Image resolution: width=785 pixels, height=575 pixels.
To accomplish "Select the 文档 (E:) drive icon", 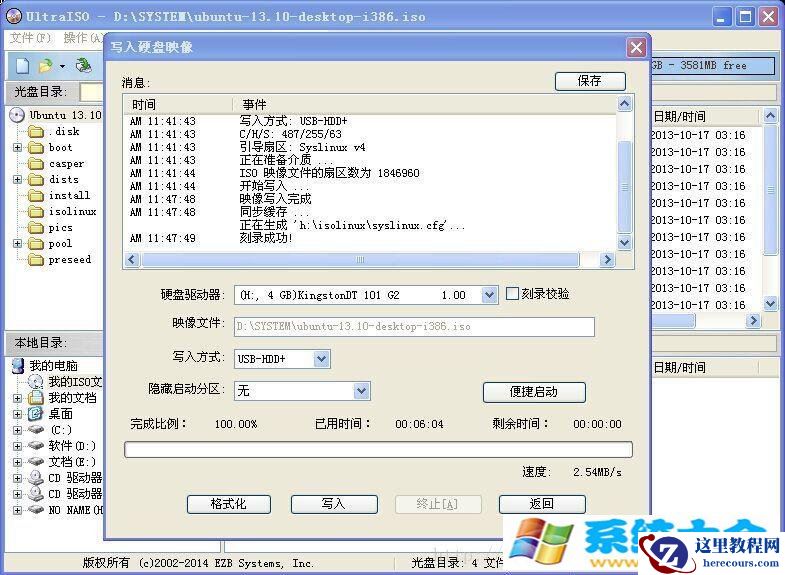I will [x=36, y=462].
